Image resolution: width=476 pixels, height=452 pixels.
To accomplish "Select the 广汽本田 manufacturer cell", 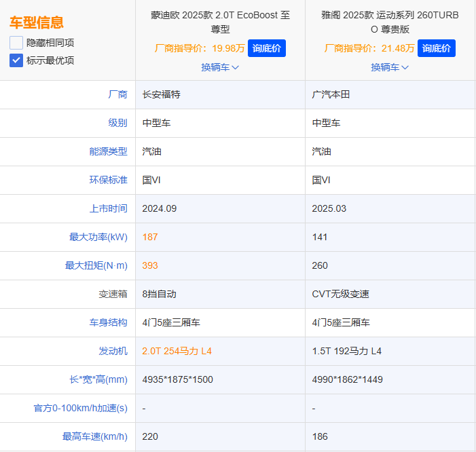I will click(390, 94).
